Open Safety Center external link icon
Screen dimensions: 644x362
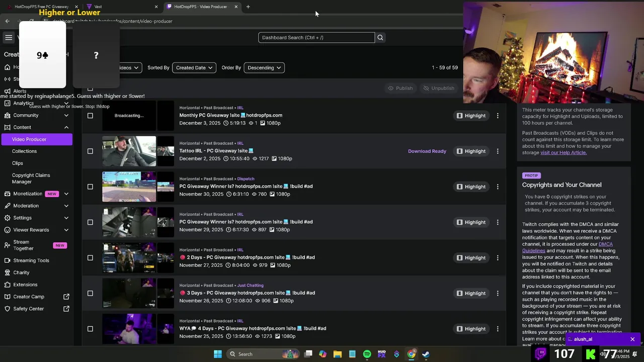pos(66,309)
